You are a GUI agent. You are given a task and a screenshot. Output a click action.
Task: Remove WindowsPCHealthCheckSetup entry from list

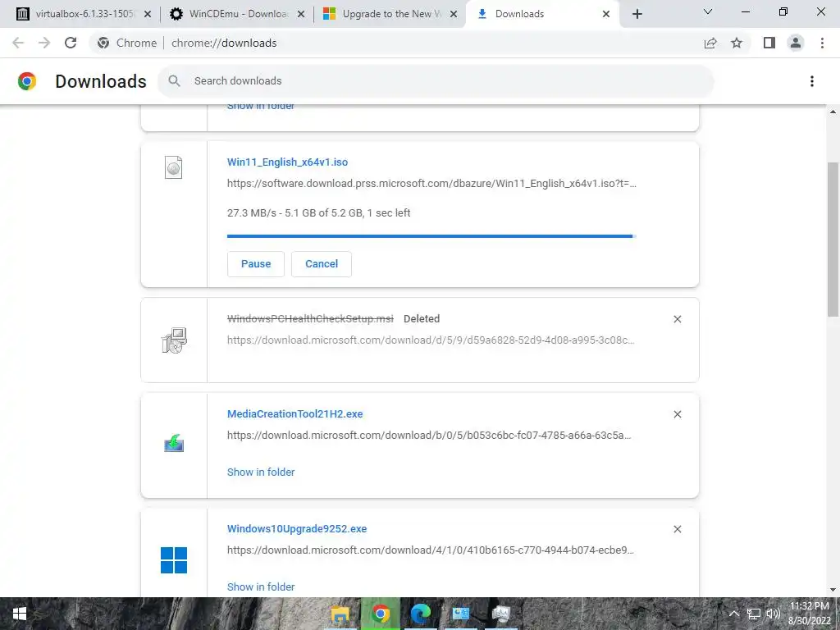pos(677,319)
